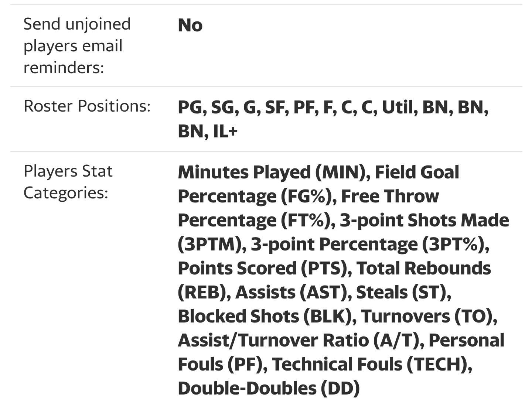Screen dimensions: 532x420
Task: Click the Util roster position
Action: [396, 107]
